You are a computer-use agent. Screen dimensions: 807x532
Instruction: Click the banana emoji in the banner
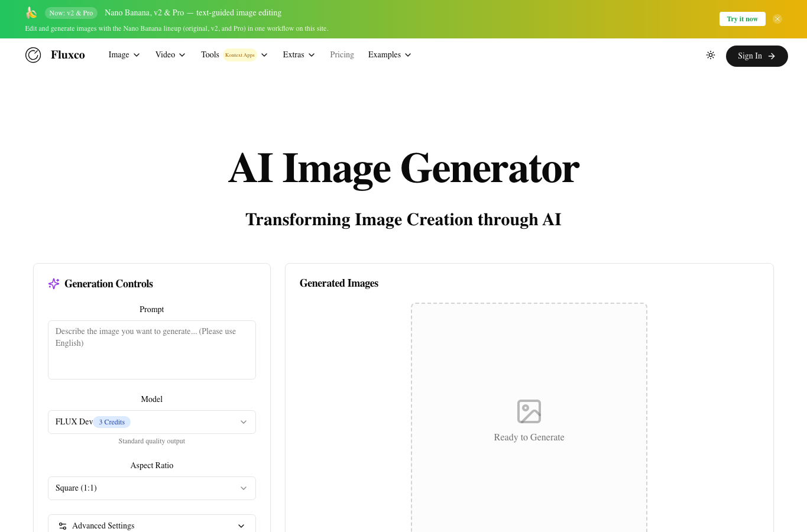31,12
